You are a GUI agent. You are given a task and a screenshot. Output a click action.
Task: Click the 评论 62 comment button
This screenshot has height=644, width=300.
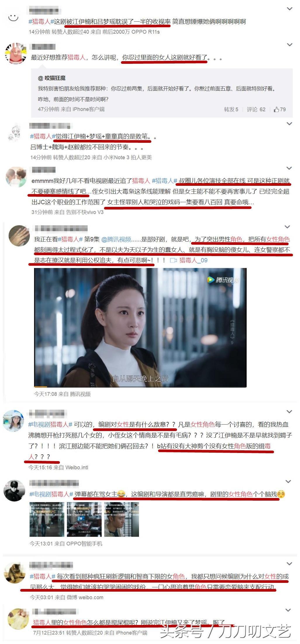256,109
